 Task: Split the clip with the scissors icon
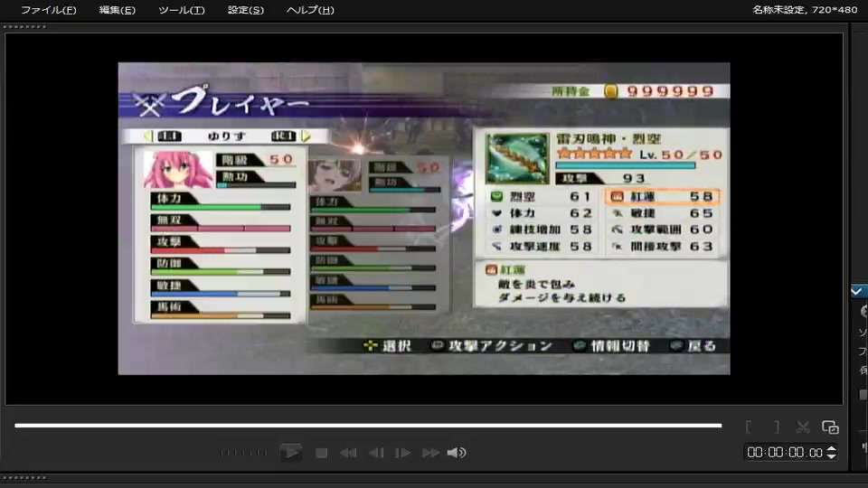pyautogui.click(x=803, y=427)
